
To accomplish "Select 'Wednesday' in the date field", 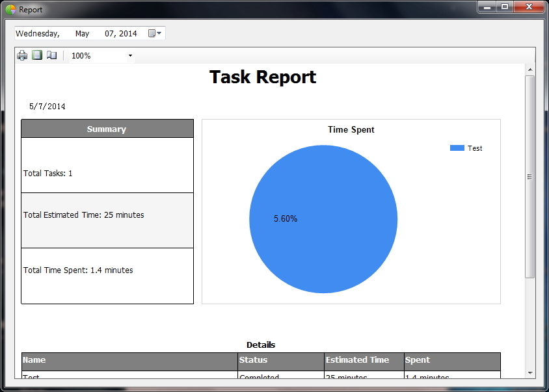I will coord(37,34).
